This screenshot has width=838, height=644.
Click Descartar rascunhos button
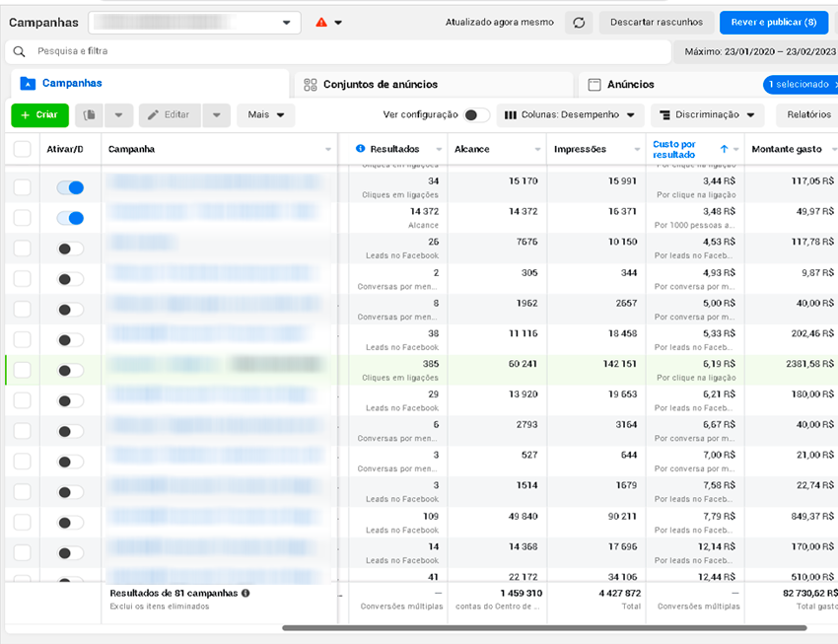point(657,23)
